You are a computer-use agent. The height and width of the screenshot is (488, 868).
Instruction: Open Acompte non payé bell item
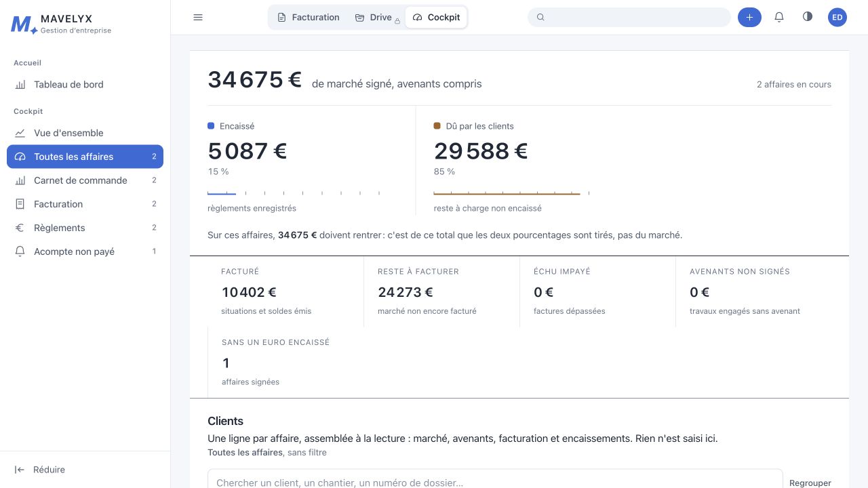tap(85, 251)
